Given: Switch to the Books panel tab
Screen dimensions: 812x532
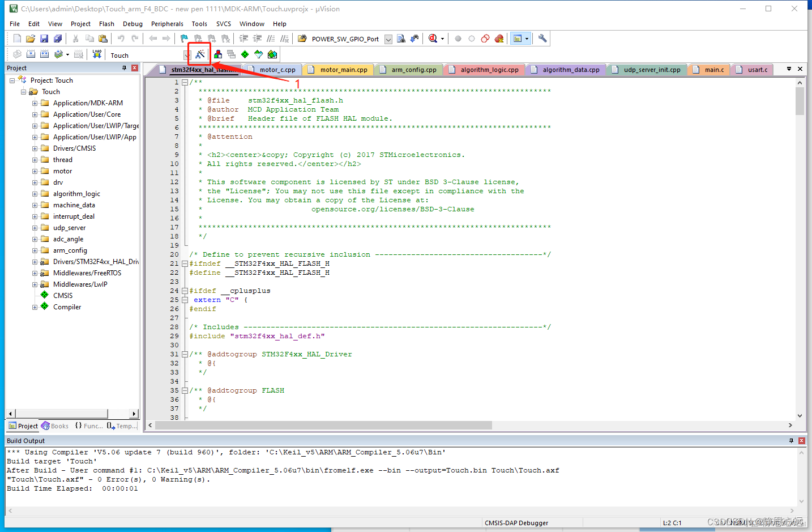Looking at the screenshot, I should coord(55,426).
